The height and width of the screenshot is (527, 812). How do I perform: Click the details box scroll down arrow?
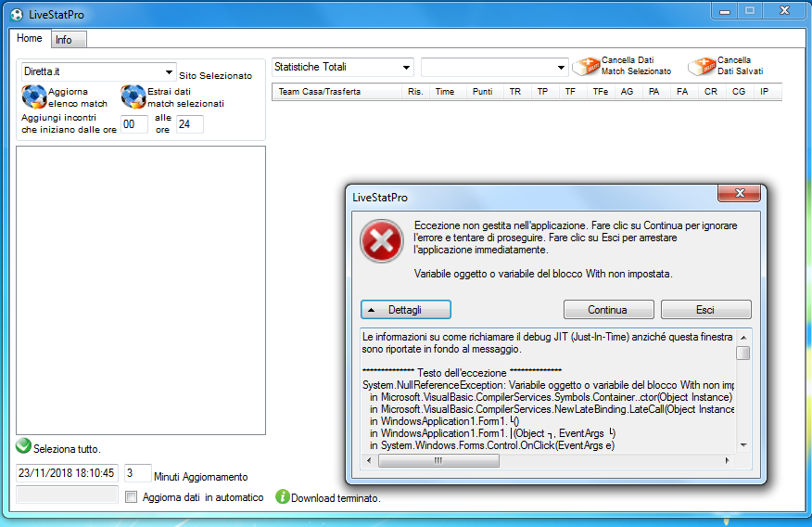pyautogui.click(x=743, y=445)
